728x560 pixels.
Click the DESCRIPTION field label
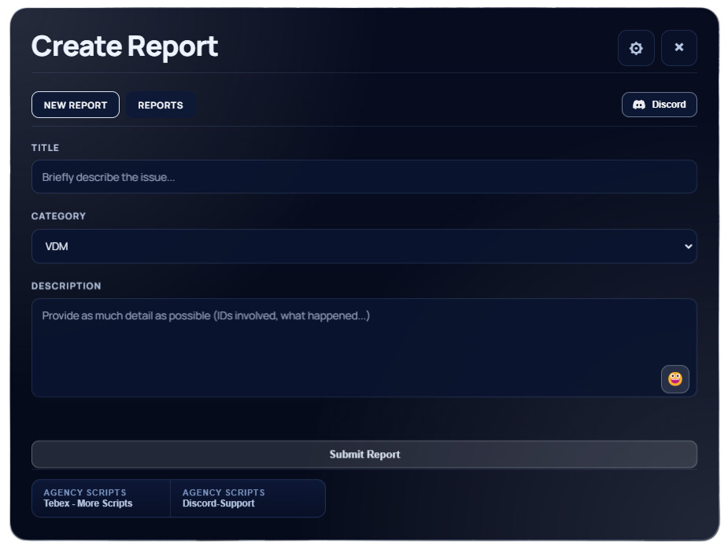pyautogui.click(x=66, y=286)
